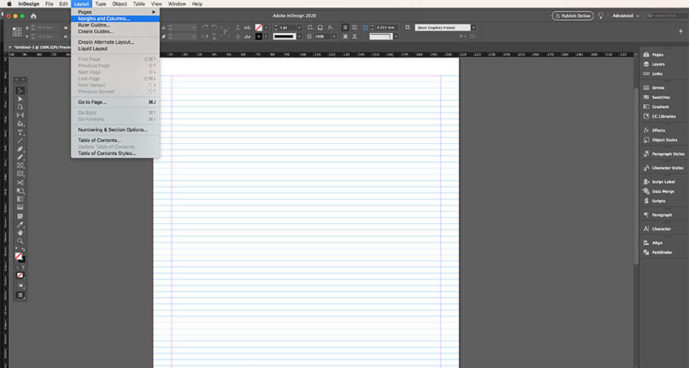Open the File menu
This screenshot has height=368, width=689.
click(49, 4)
